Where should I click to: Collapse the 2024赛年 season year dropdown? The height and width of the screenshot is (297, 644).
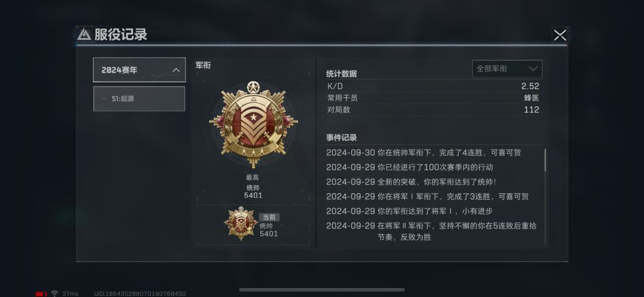tap(139, 70)
